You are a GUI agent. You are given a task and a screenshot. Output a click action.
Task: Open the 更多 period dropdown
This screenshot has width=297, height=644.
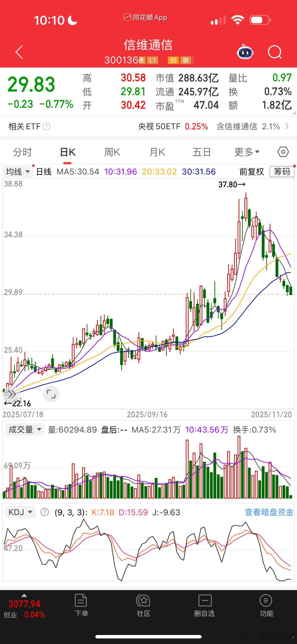(x=247, y=152)
